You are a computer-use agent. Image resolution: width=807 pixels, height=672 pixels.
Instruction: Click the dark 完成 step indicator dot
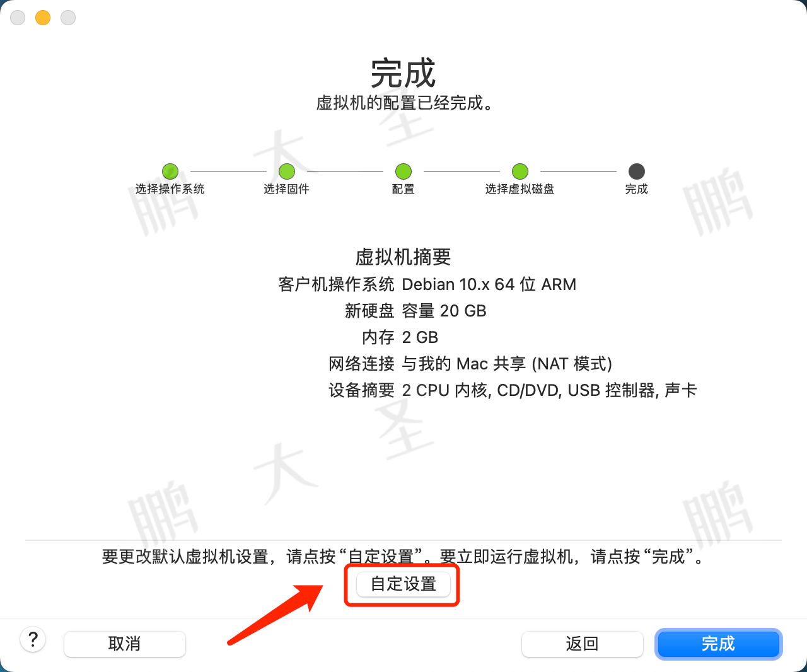click(637, 171)
